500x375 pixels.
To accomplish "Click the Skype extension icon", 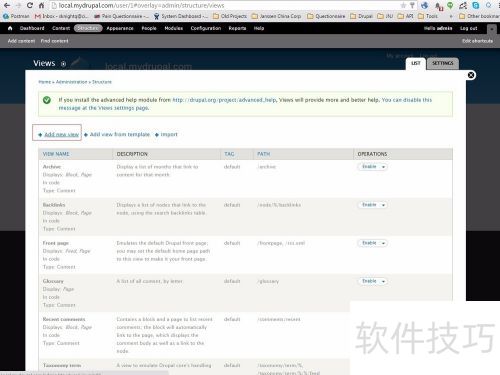I will [x=476, y=5].
